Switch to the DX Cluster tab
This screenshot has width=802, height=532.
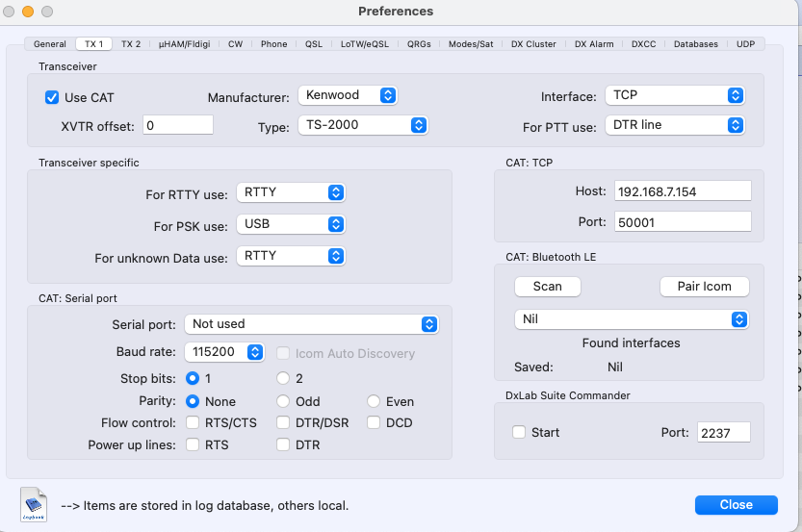(533, 44)
